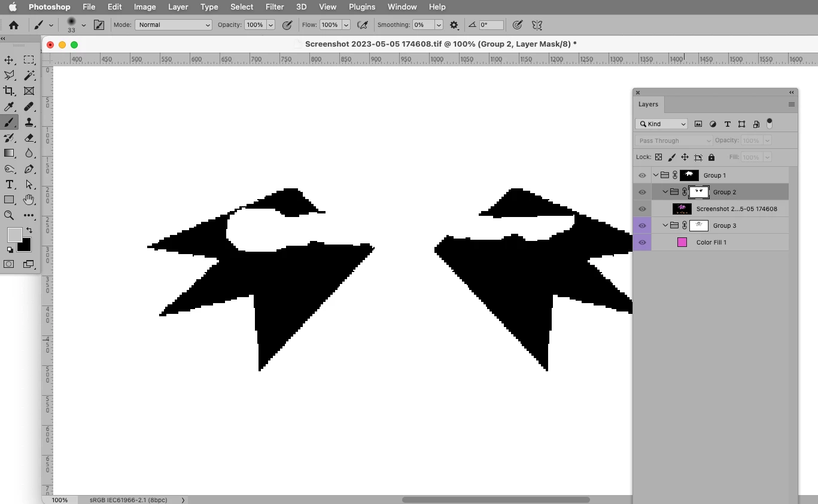Select the Dodge tool
The width and height of the screenshot is (818, 504).
tap(10, 169)
